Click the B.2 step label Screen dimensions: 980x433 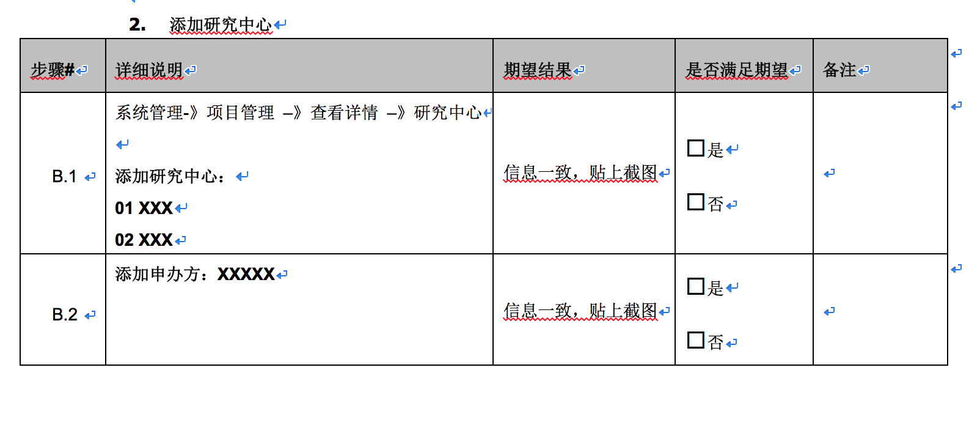tap(64, 315)
